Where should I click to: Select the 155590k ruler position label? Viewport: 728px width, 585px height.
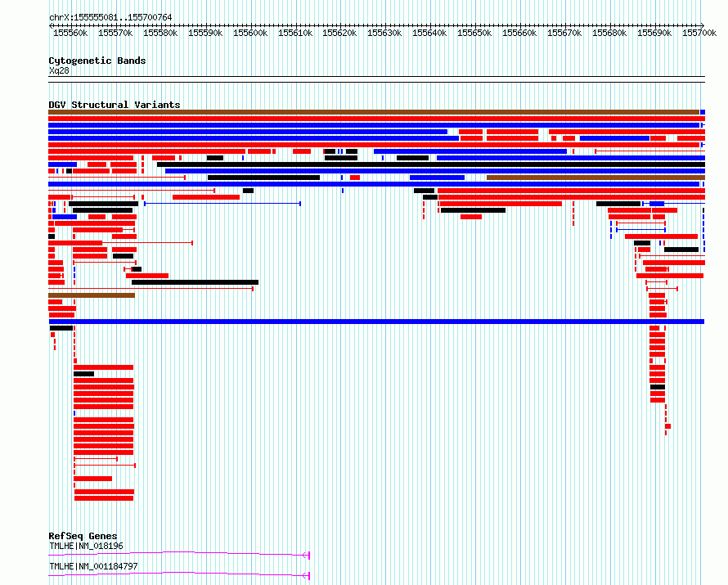point(205,33)
